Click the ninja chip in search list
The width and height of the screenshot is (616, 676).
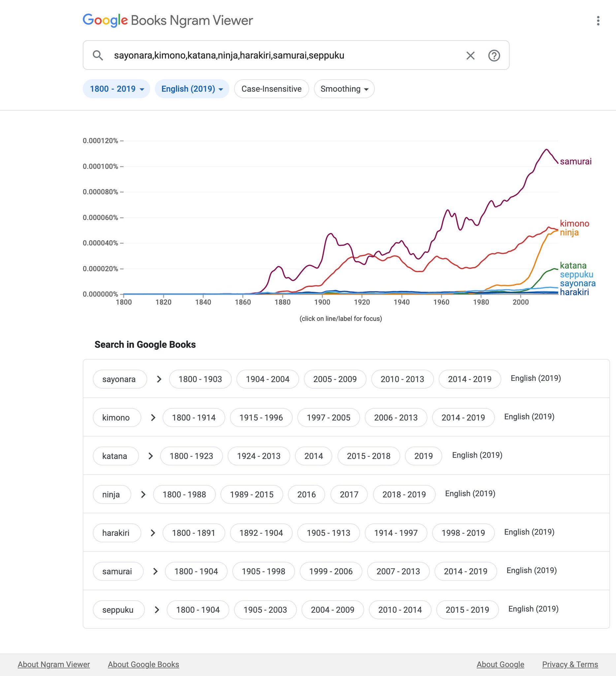click(112, 494)
